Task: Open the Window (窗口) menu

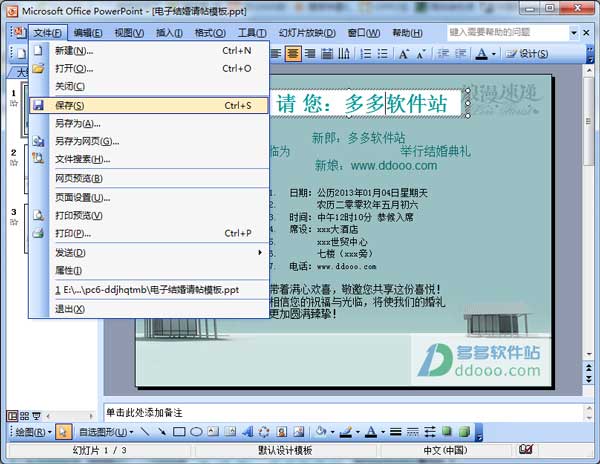Action: click(364, 33)
